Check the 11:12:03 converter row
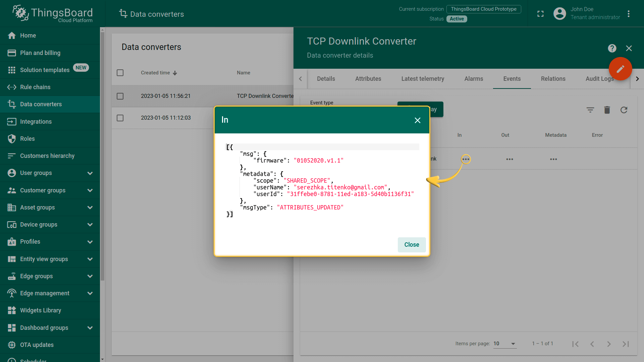This screenshot has height=362, width=644. [120, 118]
